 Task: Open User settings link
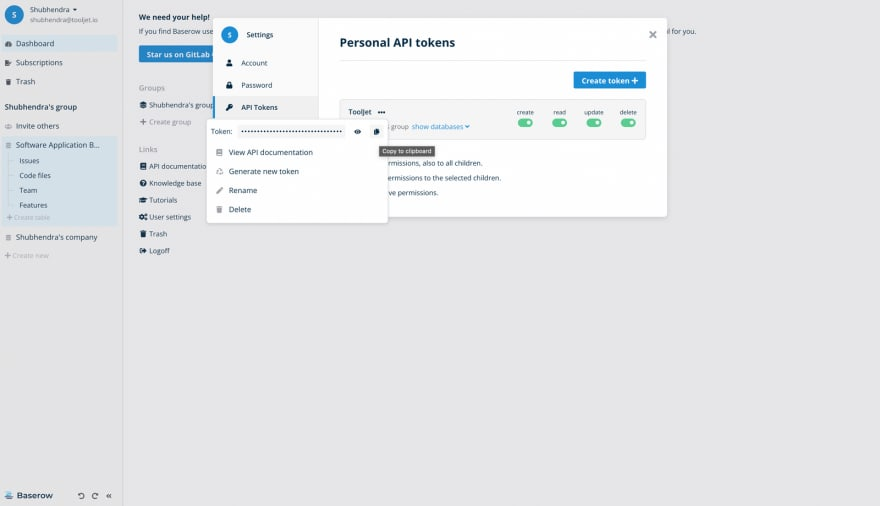click(165, 217)
